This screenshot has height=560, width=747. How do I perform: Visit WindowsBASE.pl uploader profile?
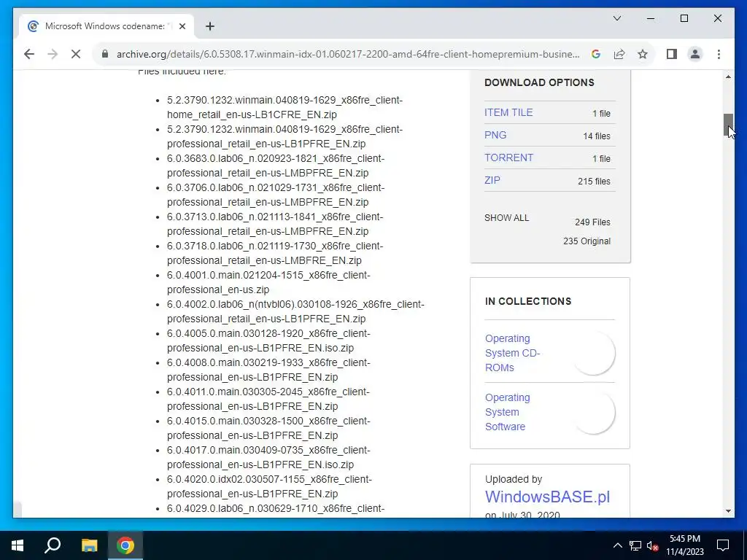coord(547,497)
